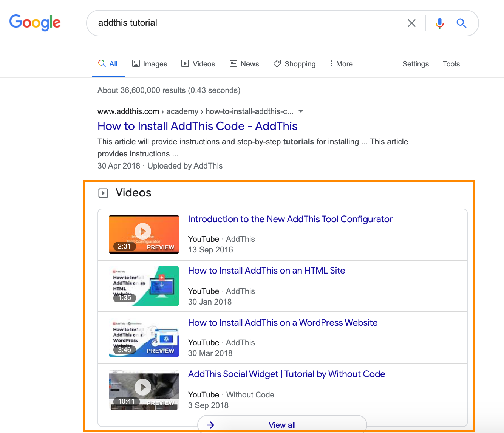The width and height of the screenshot is (504, 433).
Task: Click the '30 Apr 2018 · Uploaded by AddThis' text
Action: coord(160,166)
